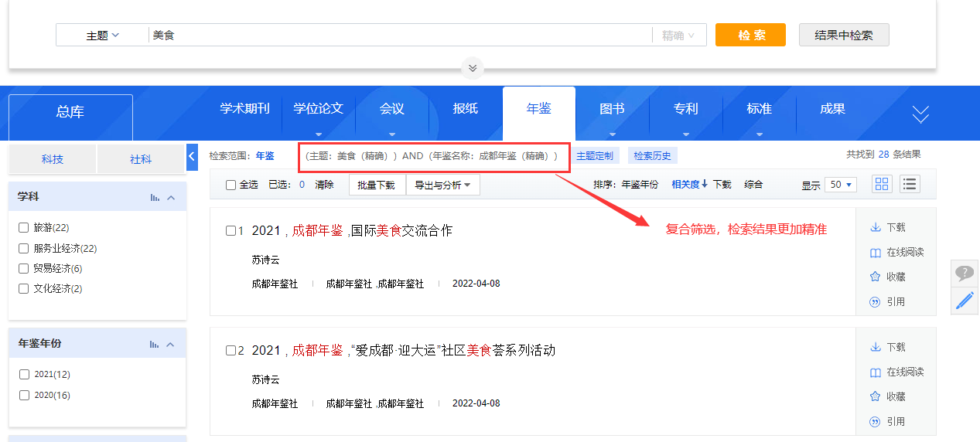This screenshot has width=980, height=442.
Task: Click the download icon for result 1
Action: [876, 227]
